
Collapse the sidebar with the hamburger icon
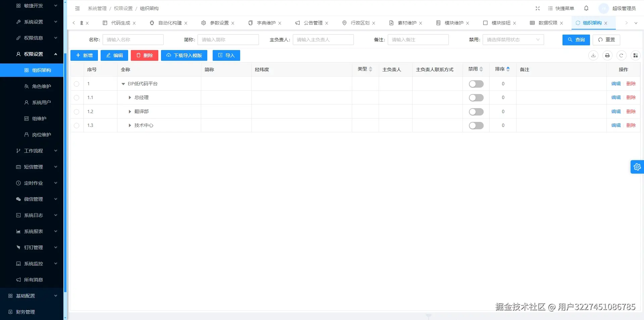point(77,8)
